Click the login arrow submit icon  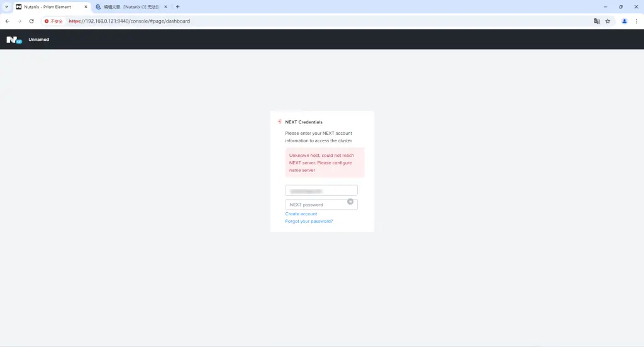pos(350,202)
